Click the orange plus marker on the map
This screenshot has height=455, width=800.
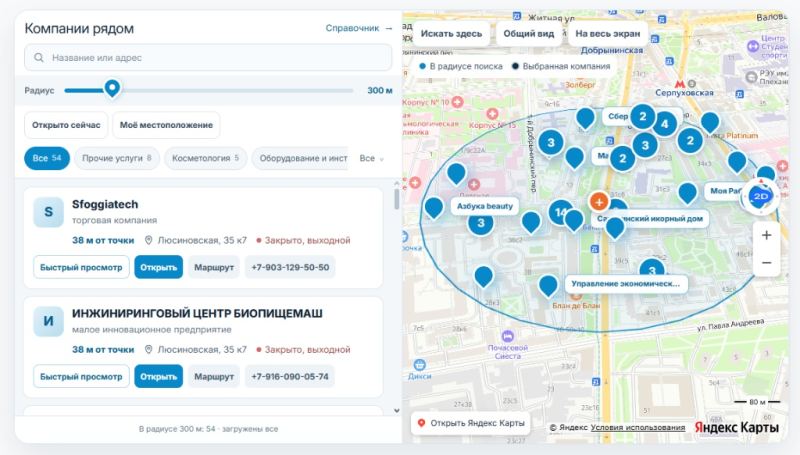pyautogui.click(x=599, y=202)
